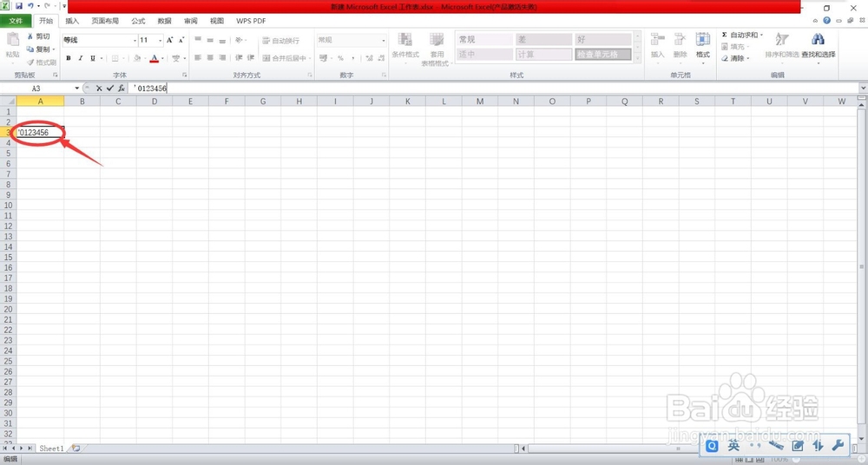Switch to the 页面布局 Page Layout tab
This screenshot has width=868, height=465.
coord(105,21)
